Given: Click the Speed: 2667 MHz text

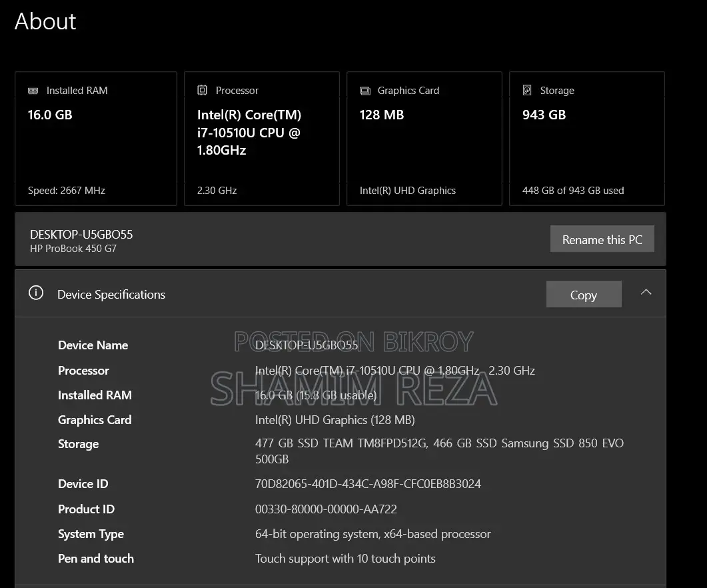Looking at the screenshot, I should [66, 191].
